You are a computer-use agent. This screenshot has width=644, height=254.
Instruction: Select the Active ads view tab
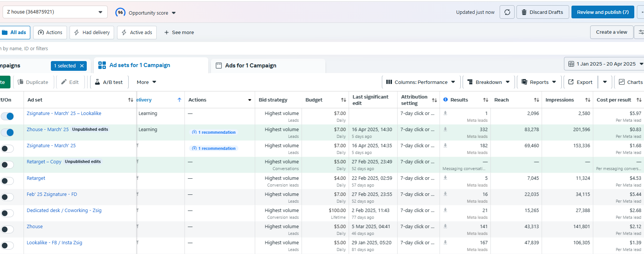pyautogui.click(x=137, y=33)
